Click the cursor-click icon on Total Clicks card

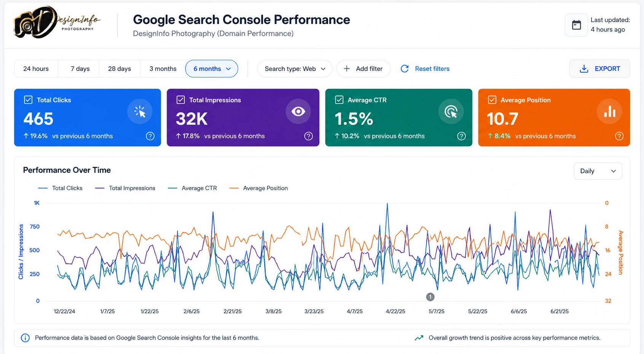140,112
